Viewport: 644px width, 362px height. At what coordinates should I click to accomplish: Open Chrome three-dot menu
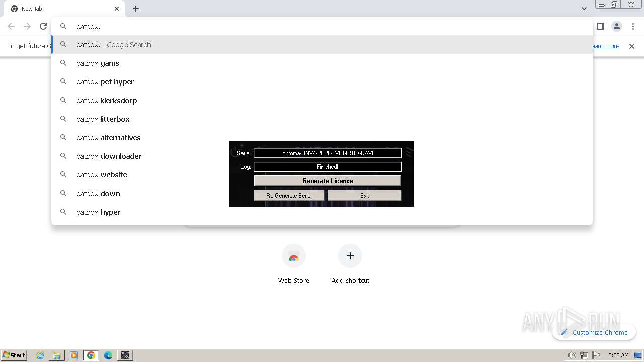633,26
